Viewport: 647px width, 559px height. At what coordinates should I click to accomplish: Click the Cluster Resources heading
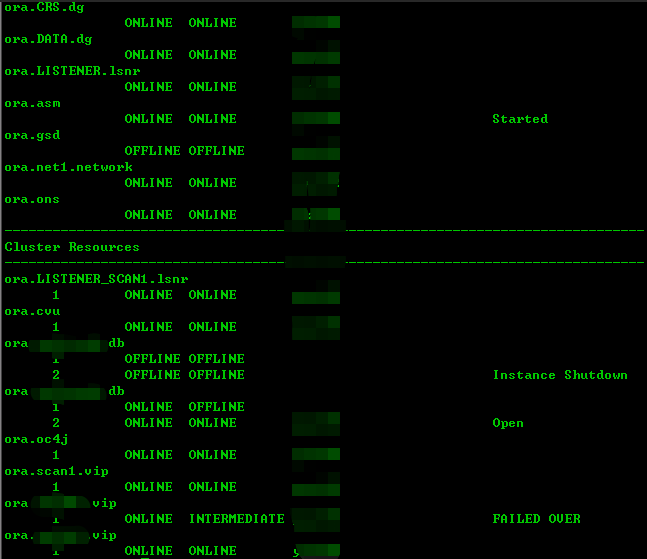72,247
